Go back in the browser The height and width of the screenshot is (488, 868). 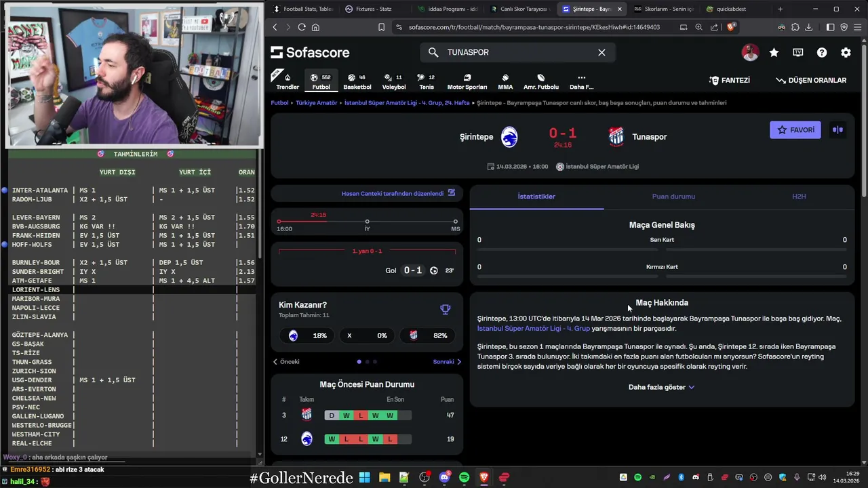(275, 27)
